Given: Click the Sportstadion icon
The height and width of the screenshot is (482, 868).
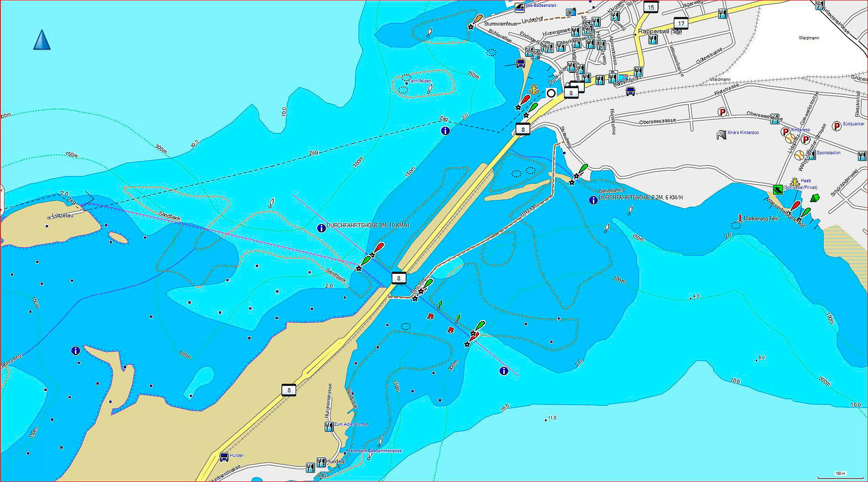Looking at the screenshot, I should (812, 155).
